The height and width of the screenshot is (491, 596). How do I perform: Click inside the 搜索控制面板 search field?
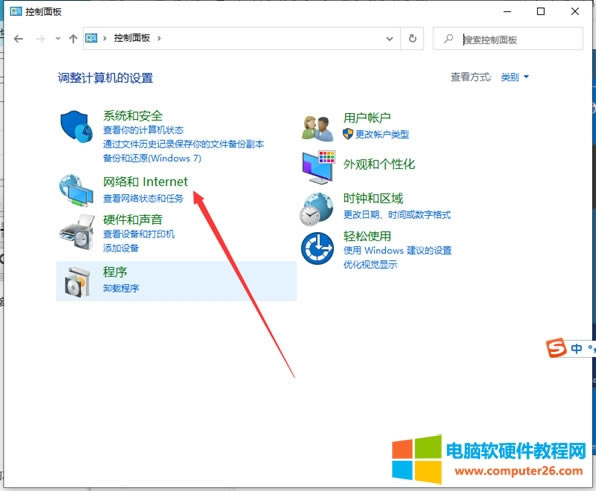[508, 38]
